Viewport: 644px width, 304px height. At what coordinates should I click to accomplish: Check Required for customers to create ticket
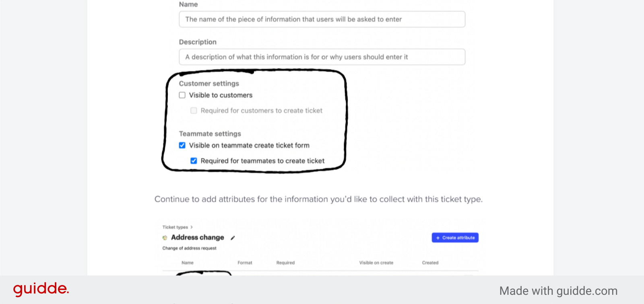click(194, 110)
